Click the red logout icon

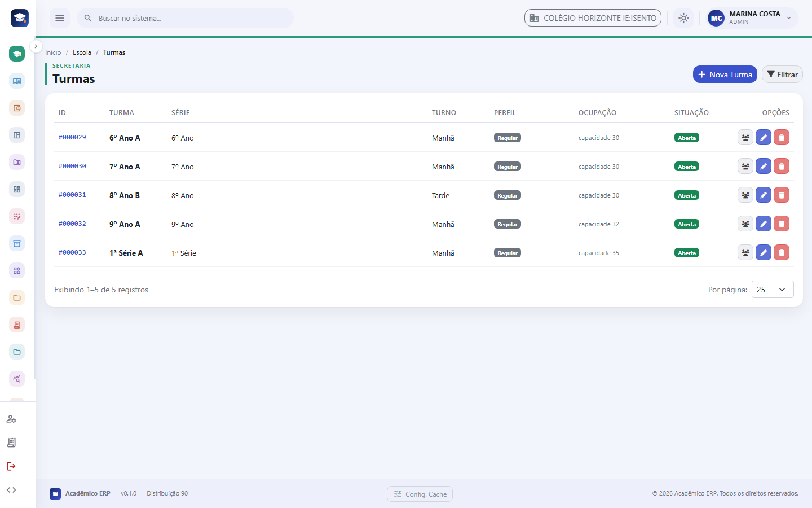tap(11, 466)
